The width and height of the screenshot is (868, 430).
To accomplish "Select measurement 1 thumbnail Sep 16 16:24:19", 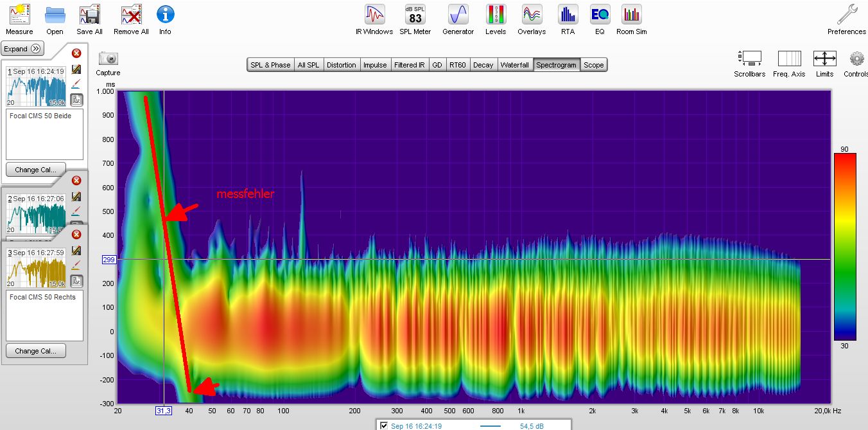I will pyautogui.click(x=37, y=86).
